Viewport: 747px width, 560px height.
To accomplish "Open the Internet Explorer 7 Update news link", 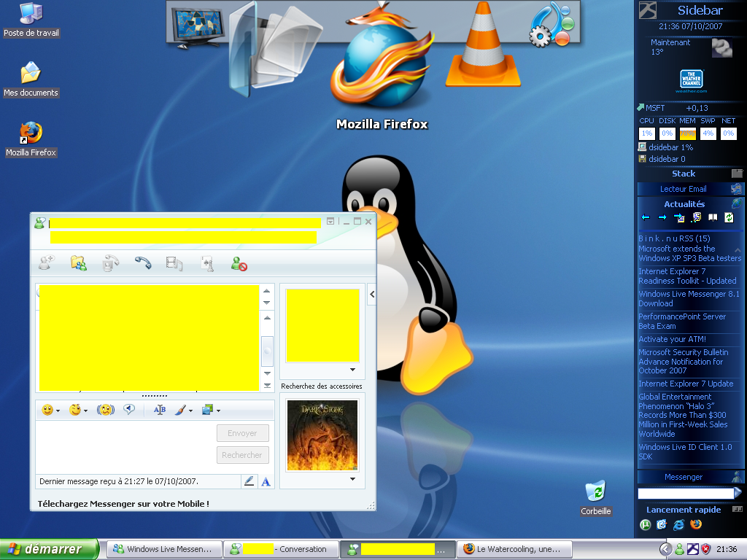I will pos(686,384).
